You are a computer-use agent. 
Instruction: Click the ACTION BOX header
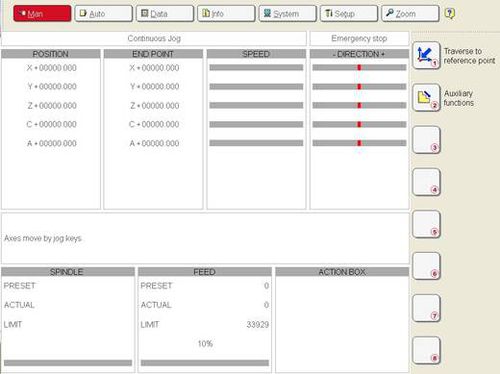pyautogui.click(x=342, y=272)
